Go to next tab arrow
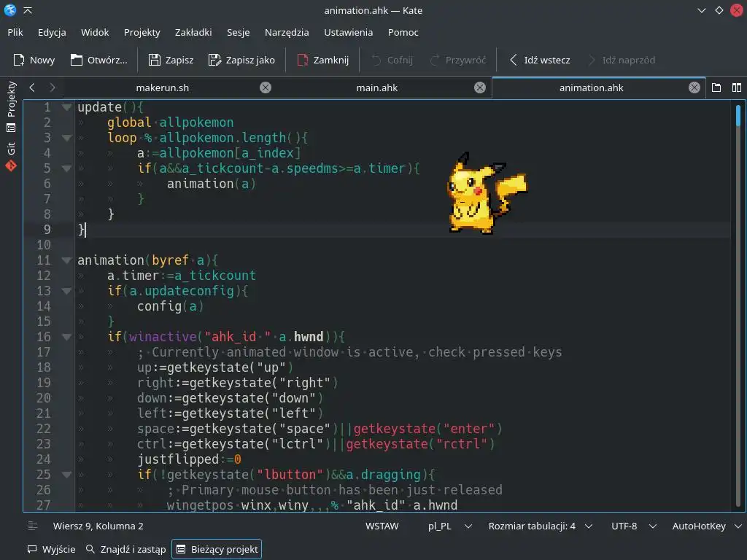The image size is (747, 560). [53, 87]
